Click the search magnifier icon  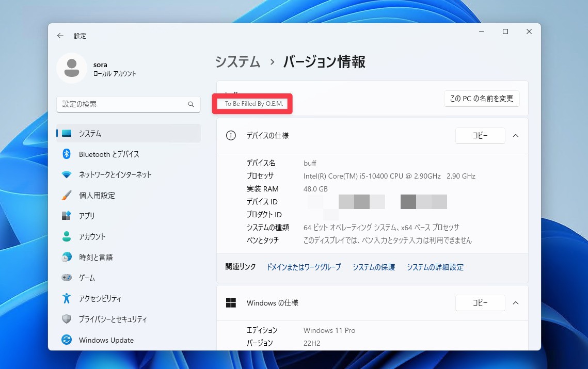(191, 104)
